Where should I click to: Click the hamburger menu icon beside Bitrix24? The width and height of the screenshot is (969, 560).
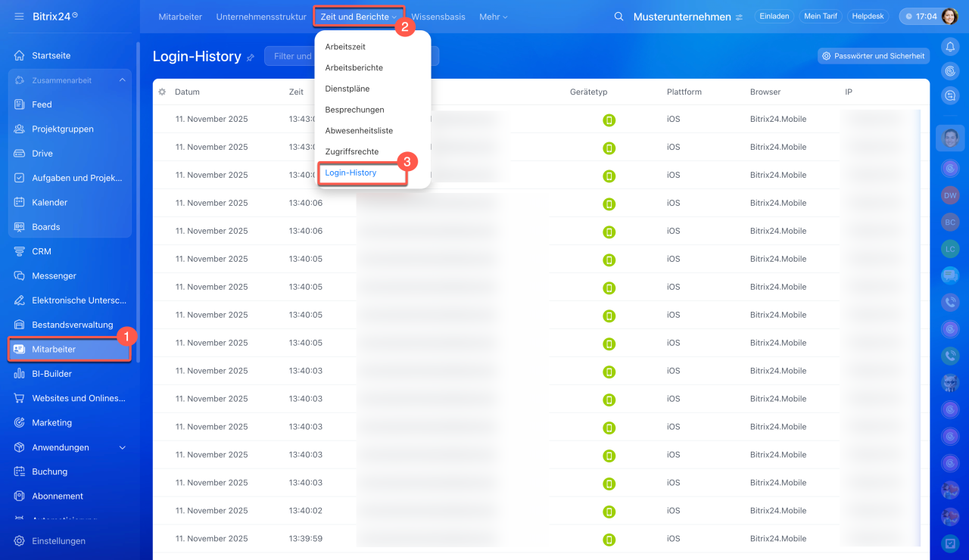click(x=19, y=16)
